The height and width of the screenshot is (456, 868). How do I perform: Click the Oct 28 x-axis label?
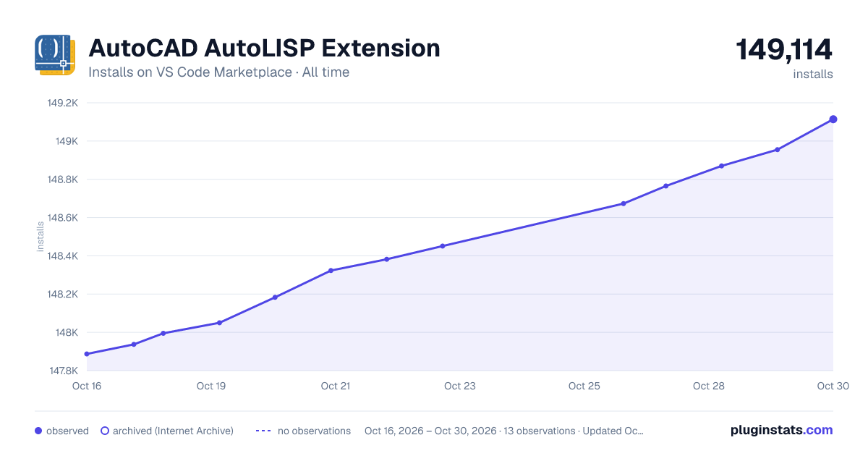point(709,386)
